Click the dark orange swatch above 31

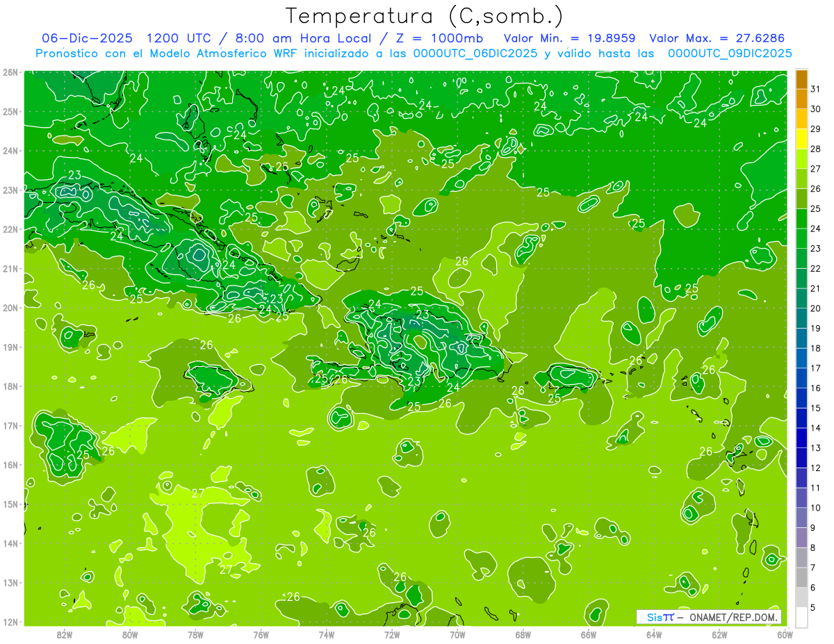tap(801, 79)
